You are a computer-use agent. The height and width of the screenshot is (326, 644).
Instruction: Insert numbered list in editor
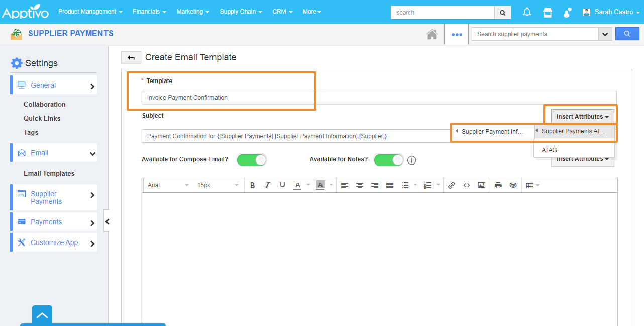[427, 185]
